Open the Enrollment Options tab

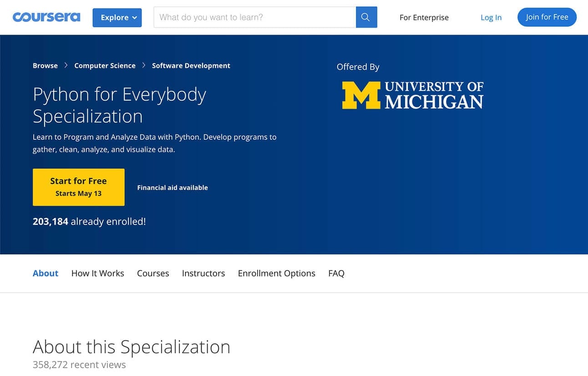pyautogui.click(x=277, y=273)
